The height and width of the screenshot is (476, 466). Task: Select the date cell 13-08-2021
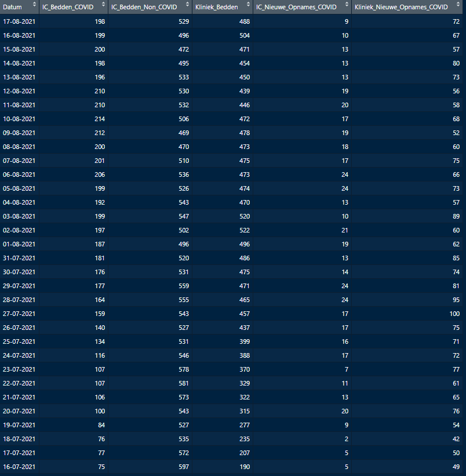pos(19,77)
